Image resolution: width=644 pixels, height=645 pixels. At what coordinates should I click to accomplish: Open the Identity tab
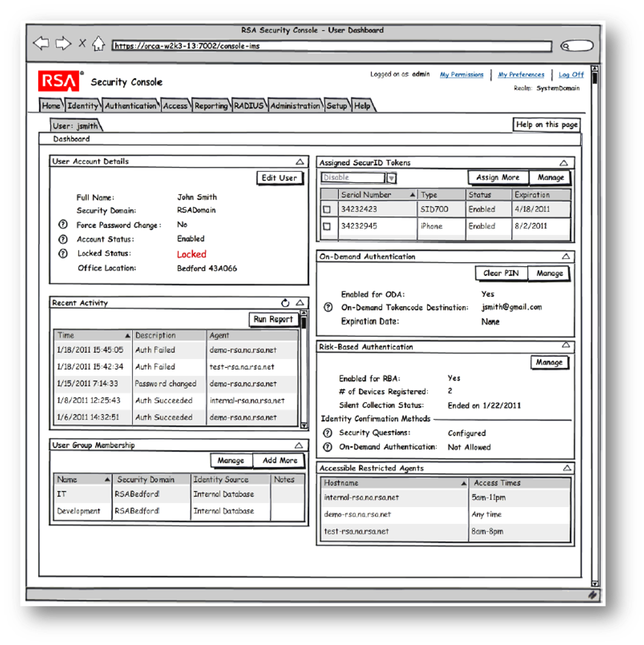(x=83, y=105)
